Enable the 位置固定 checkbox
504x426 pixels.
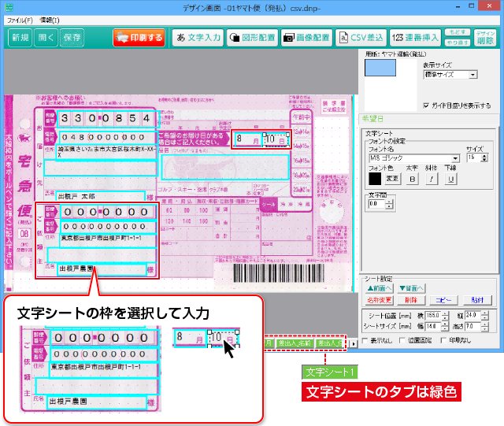pyautogui.click(x=402, y=340)
